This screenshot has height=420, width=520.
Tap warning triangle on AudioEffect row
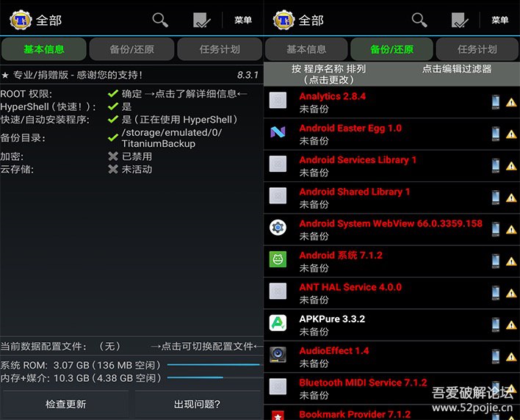[511, 357]
